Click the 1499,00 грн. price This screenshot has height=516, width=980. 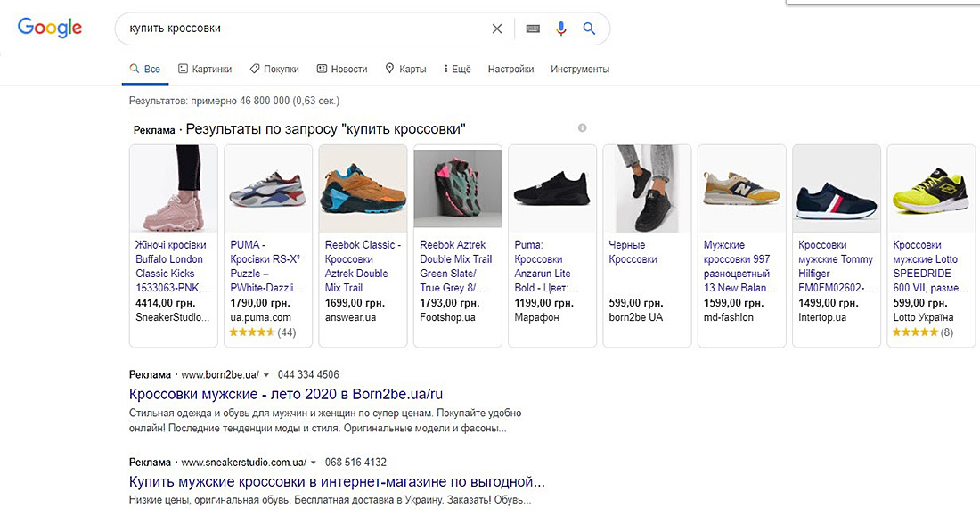pos(829,303)
